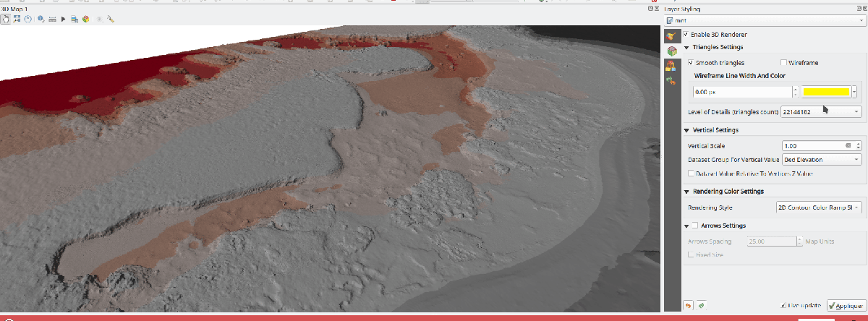The height and width of the screenshot is (321, 868).
Task: Click the Vertical Scale input field
Action: pos(812,145)
